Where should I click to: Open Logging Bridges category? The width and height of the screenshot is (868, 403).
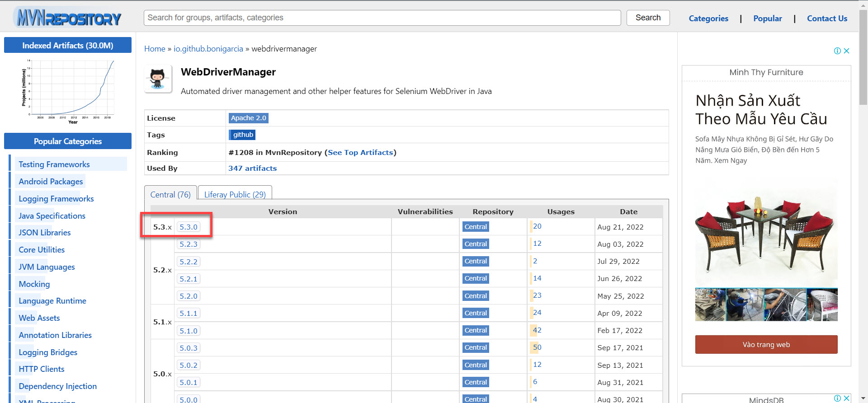coord(48,352)
